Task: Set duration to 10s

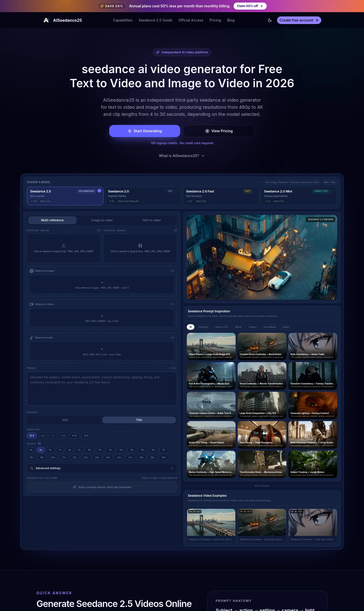Action: [89, 450]
